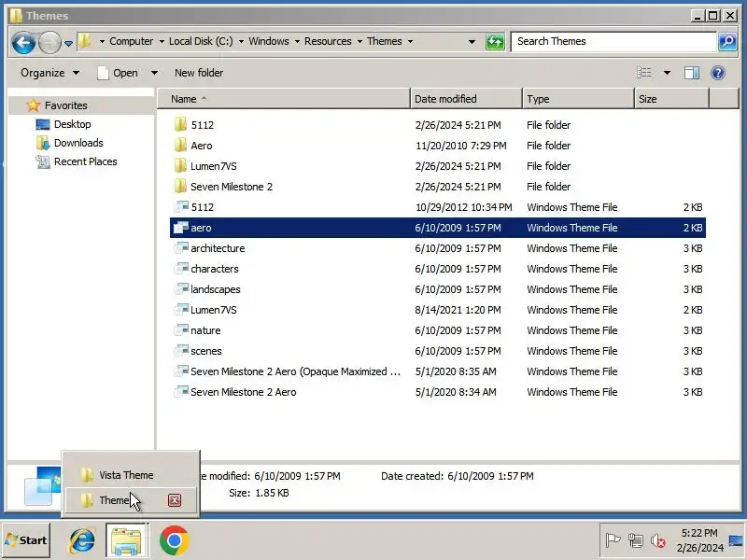Select Seven Milestone 2 Aero (Opaque Maximized) file icon
This screenshot has height=560, width=747.
coord(181,371)
